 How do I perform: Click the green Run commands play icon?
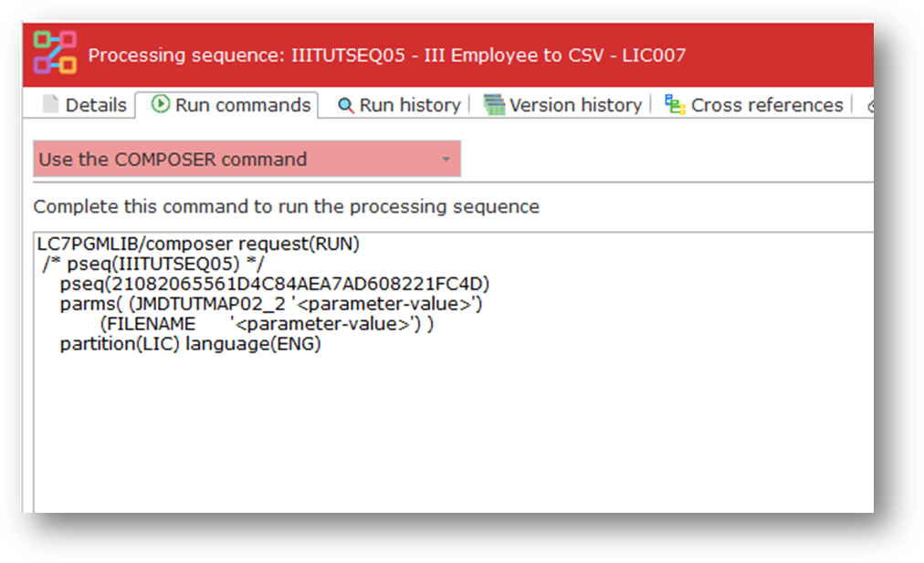(x=161, y=104)
